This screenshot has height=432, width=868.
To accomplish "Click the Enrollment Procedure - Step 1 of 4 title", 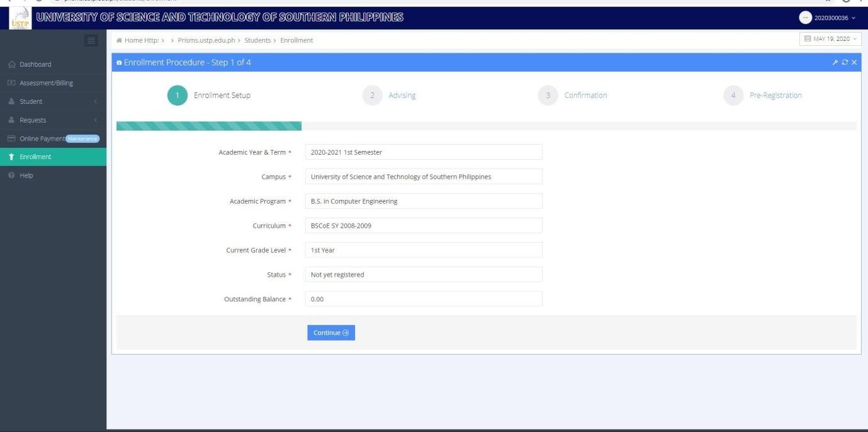I will point(188,62).
